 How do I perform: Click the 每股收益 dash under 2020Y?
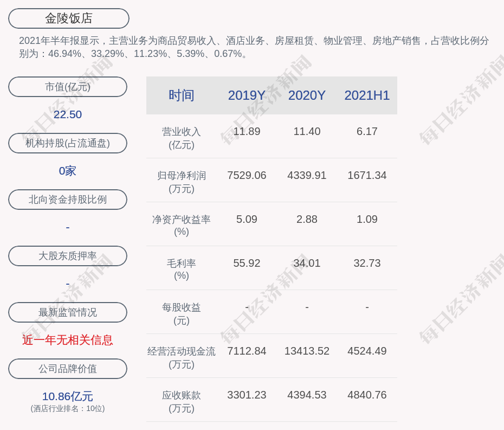click(x=307, y=307)
